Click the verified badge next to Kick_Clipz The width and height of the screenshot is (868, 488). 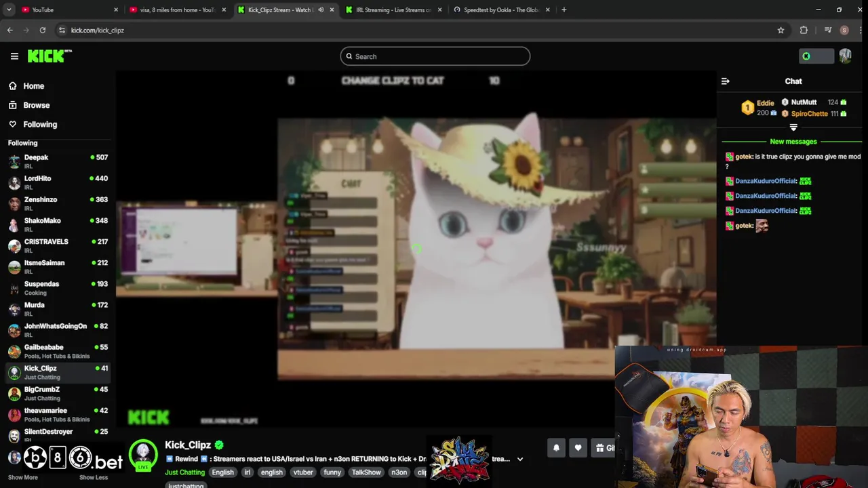pyautogui.click(x=219, y=445)
